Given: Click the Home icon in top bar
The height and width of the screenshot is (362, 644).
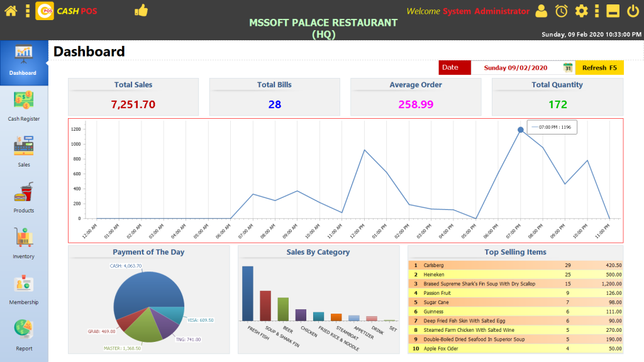Looking at the screenshot, I should click(x=11, y=11).
